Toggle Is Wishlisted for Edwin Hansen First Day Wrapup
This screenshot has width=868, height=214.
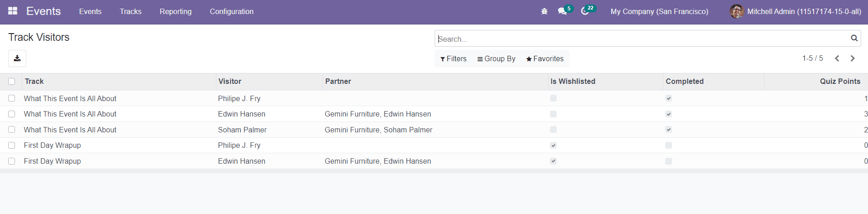[553, 161]
